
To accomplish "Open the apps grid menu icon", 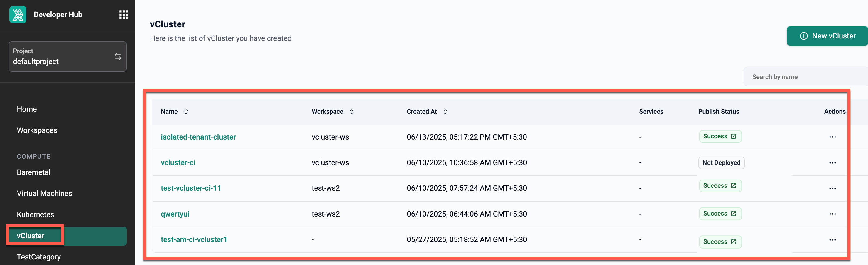I will [124, 14].
